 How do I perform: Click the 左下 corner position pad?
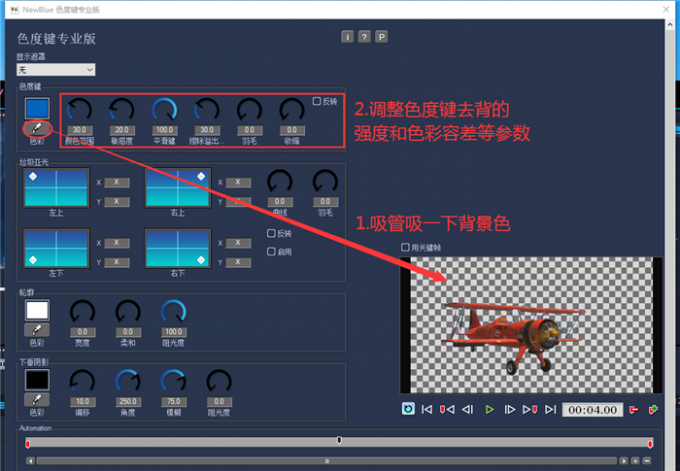[56, 249]
